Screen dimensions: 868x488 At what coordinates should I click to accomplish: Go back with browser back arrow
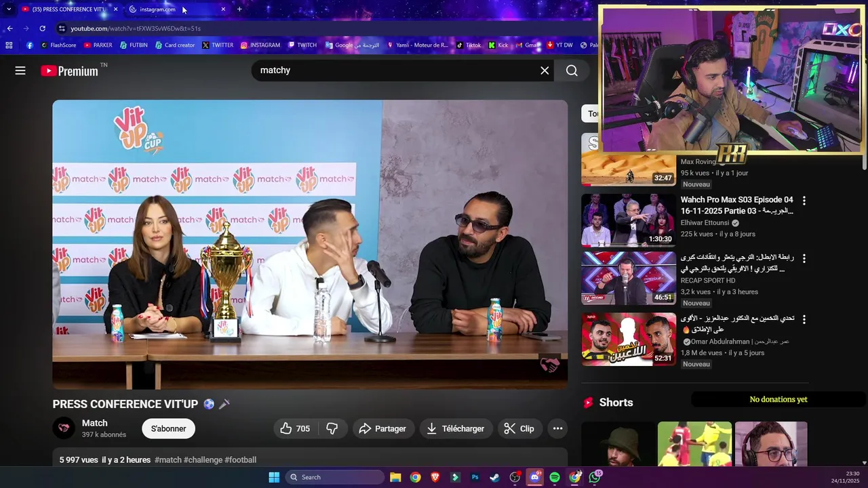pos(9,28)
